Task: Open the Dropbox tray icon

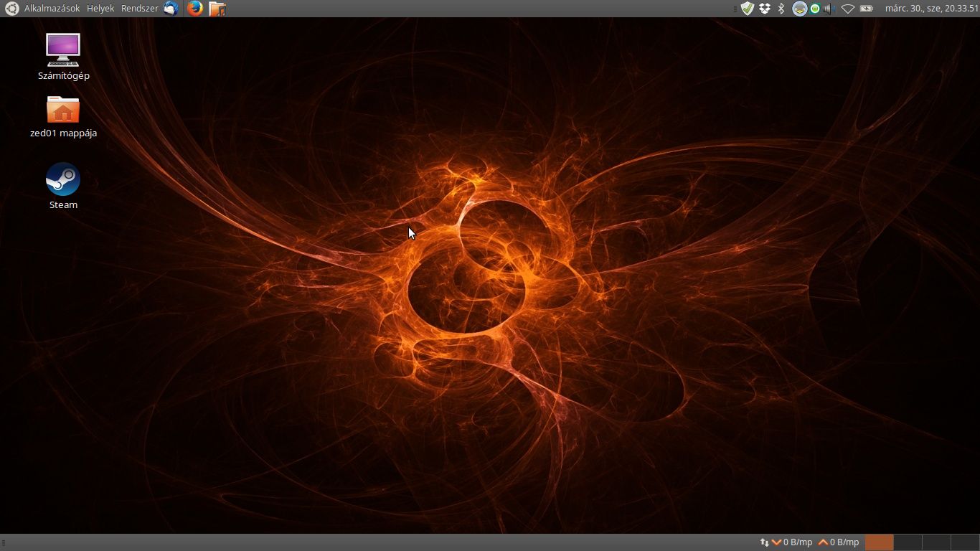Action: [765, 9]
